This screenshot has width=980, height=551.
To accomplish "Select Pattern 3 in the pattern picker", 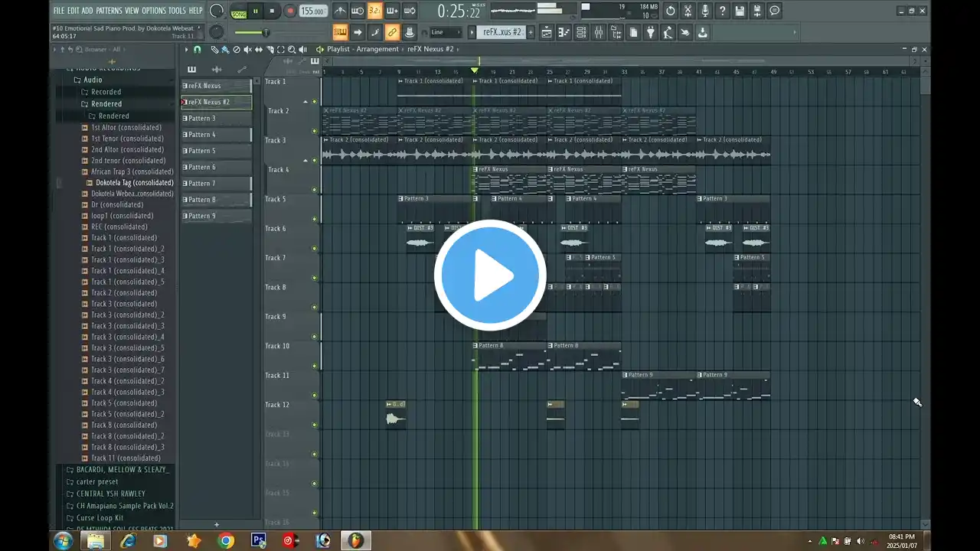I will [x=216, y=118].
